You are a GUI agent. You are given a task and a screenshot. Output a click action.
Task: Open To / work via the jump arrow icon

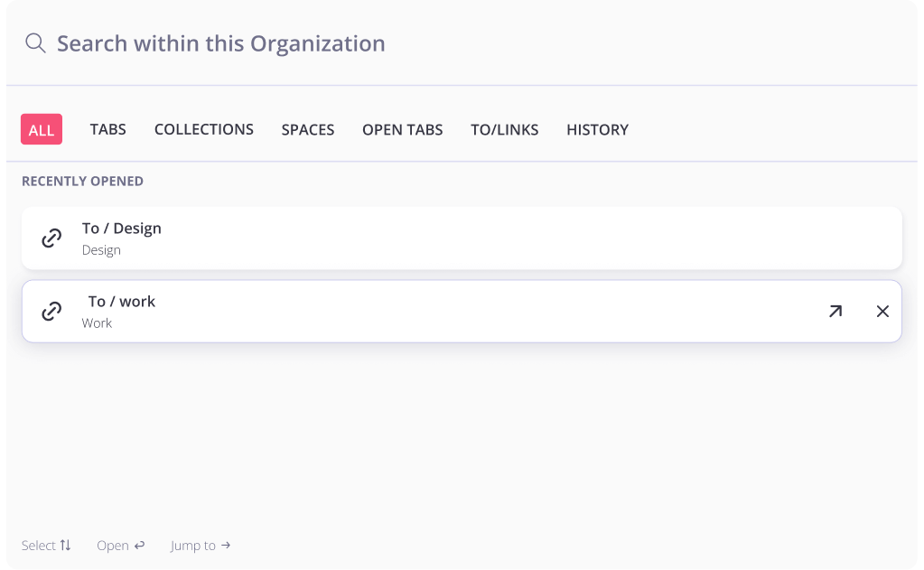835,311
